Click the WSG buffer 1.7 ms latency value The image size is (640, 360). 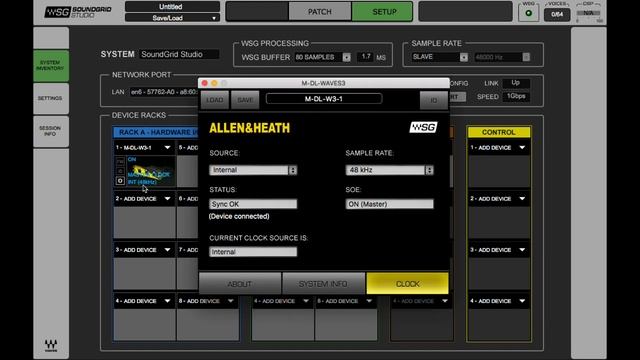point(366,57)
